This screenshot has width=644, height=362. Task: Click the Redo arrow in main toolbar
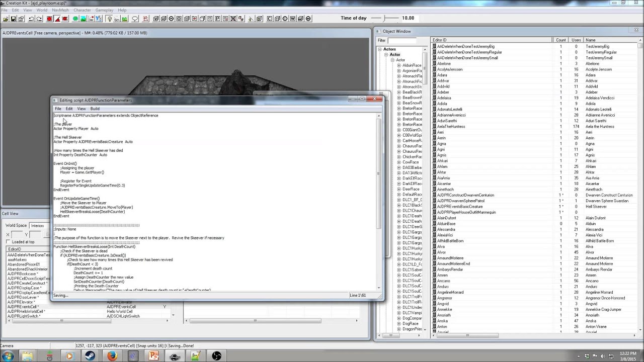tap(39, 19)
